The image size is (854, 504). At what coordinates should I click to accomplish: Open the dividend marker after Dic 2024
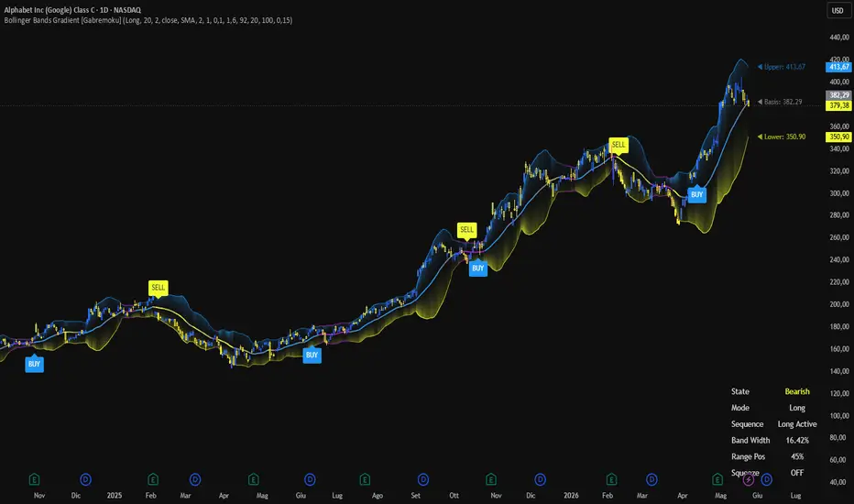pos(85,479)
